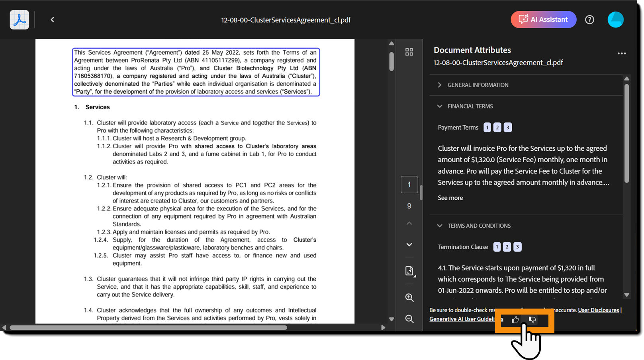The image size is (644, 360).
Task: Open Document Attributes more options menu
Action: 622,53
